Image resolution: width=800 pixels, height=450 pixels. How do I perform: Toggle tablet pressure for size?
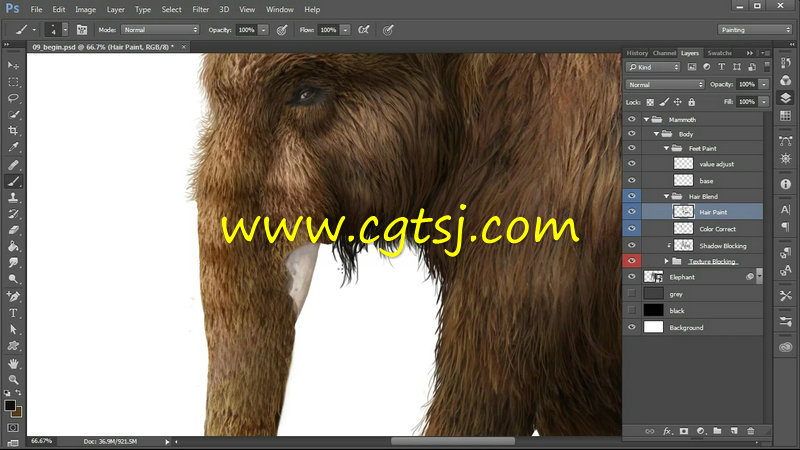(x=388, y=30)
